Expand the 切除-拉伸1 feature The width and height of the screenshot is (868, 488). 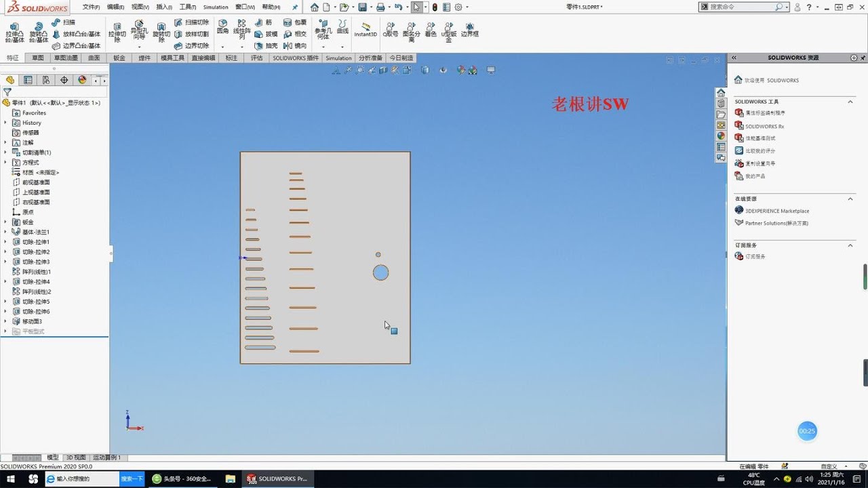(5, 242)
